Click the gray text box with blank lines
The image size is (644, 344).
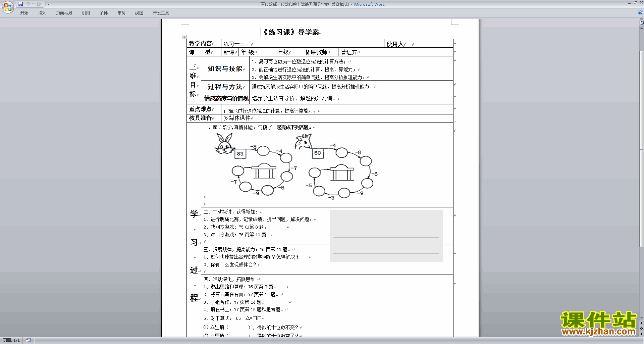coord(386,236)
